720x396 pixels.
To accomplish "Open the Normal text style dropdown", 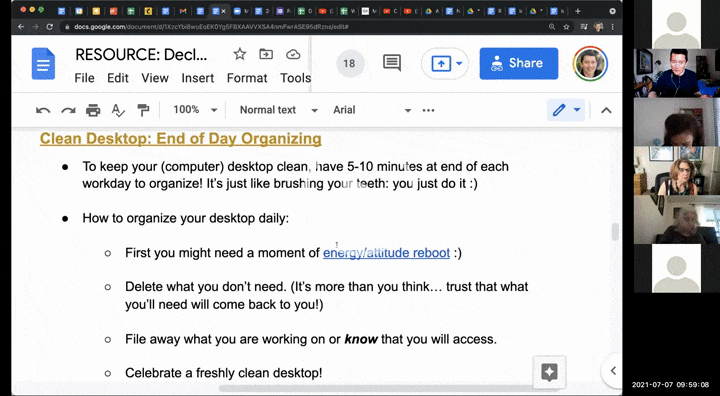I will click(x=279, y=110).
